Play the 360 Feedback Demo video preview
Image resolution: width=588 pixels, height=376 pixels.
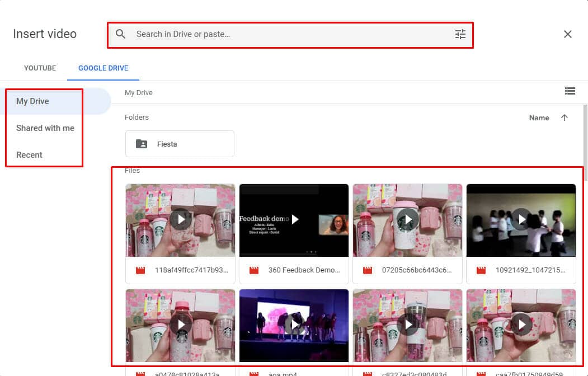[x=294, y=219]
